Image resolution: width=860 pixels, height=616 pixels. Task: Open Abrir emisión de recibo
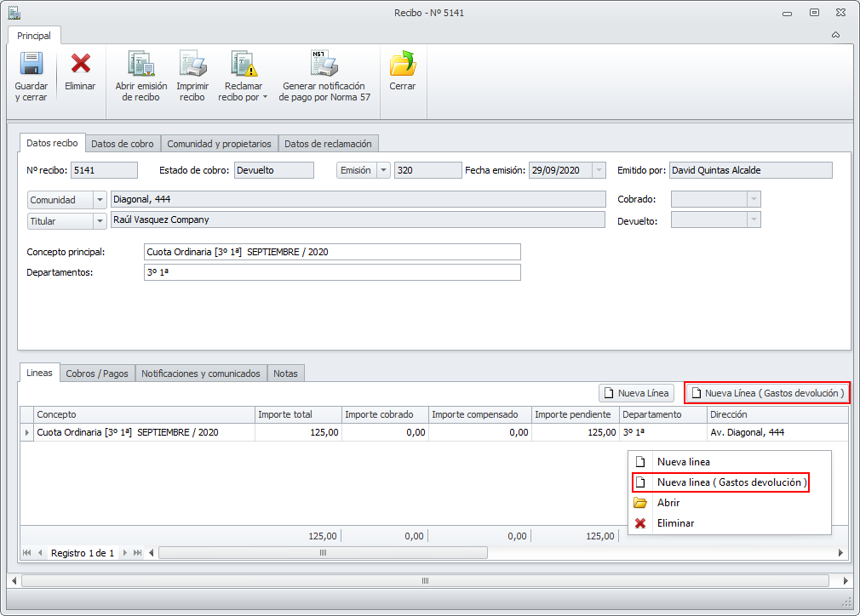point(141,76)
